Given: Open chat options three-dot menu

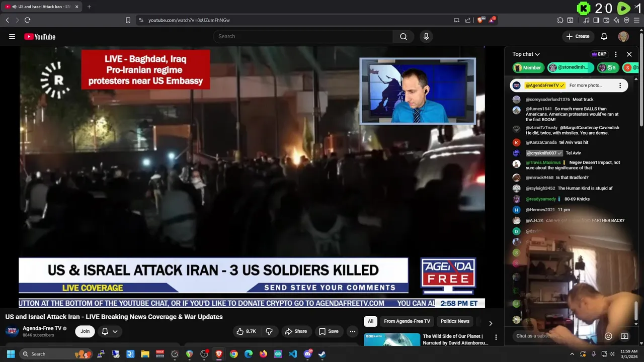Looking at the screenshot, I should (615, 54).
